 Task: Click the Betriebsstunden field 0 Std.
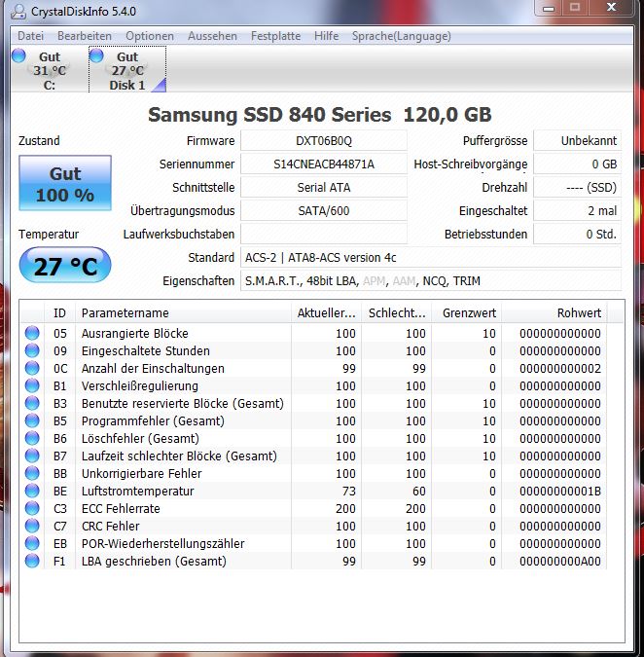[x=578, y=235]
